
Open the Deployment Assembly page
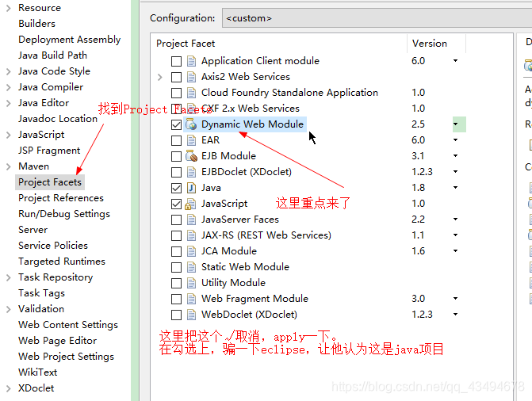tap(70, 40)
